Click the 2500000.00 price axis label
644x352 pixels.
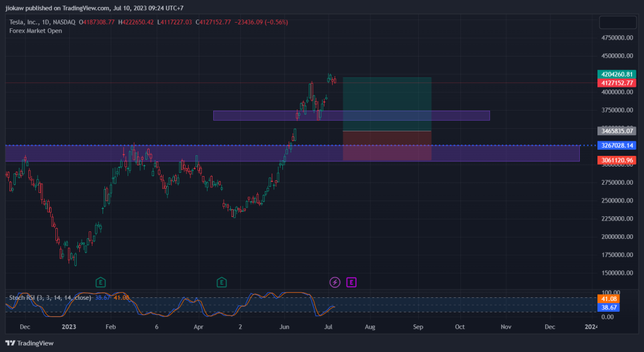[617, 201]
